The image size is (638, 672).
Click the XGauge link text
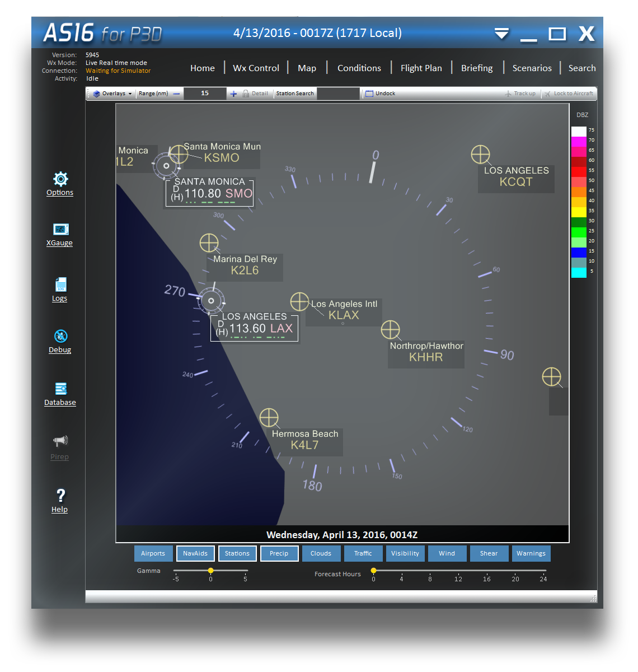tap(59, 243)
